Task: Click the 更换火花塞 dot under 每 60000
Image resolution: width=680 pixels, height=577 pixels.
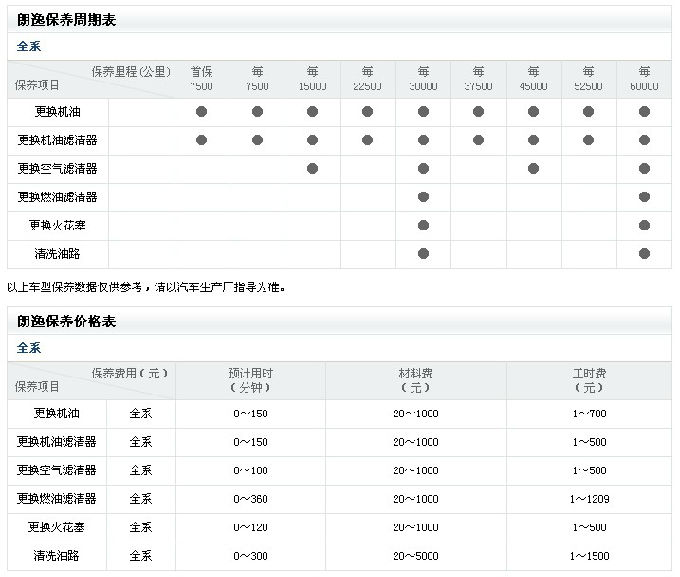Action: click(644, 225)
